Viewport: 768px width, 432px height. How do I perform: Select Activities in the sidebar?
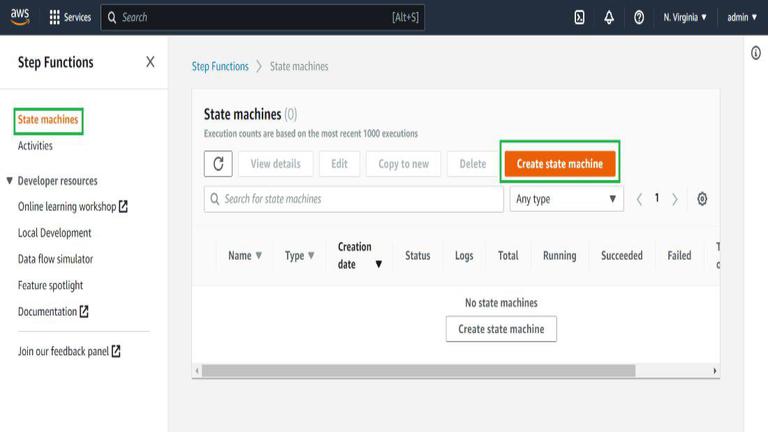tap(35, 145)
